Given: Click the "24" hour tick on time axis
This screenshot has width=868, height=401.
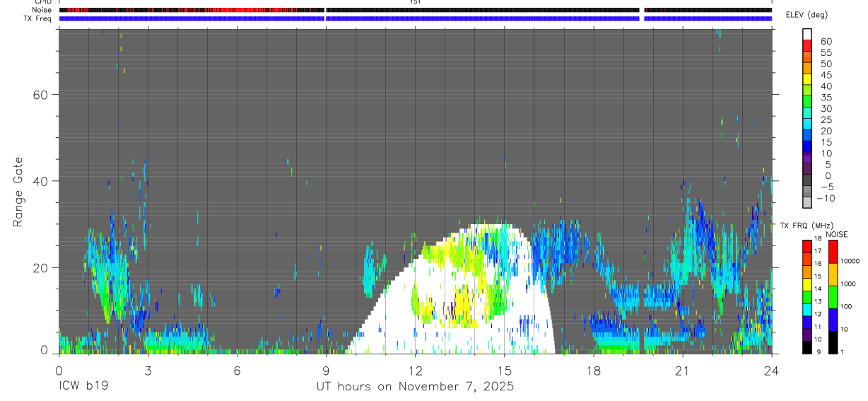Looking at the screenshot, I should pyautogui.click(x=772, y=370).
